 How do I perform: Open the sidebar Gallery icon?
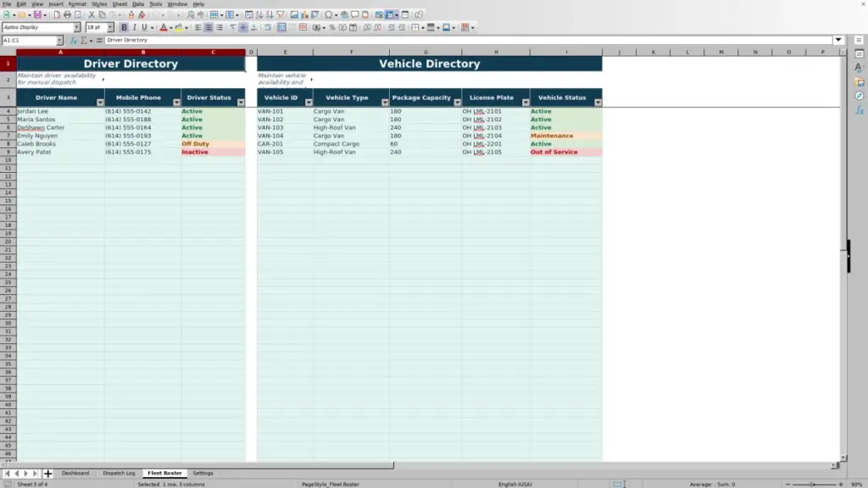860,82
